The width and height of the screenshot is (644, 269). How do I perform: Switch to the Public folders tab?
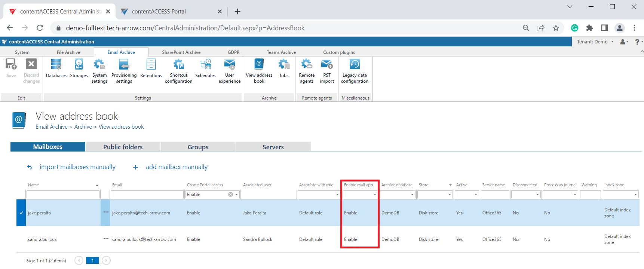tap(123, 147)
